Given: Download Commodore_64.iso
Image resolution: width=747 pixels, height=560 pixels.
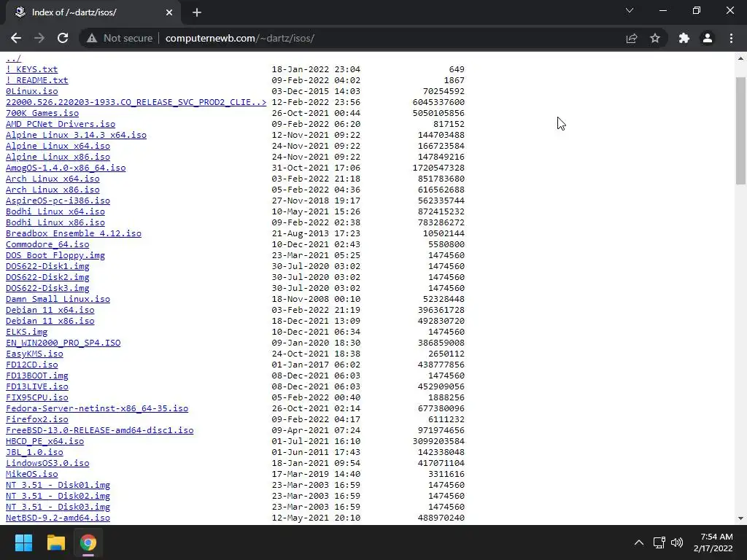Looking at the screenshot, I should point(47,245).
